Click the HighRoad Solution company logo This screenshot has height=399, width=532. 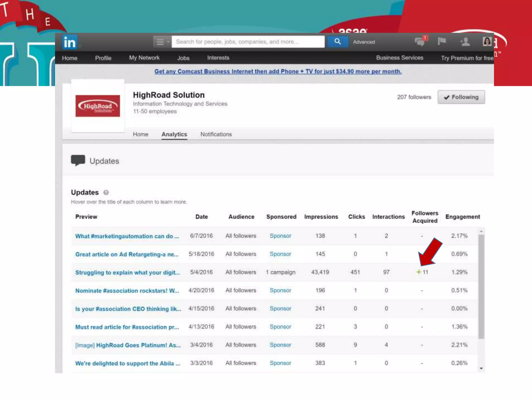[98, 106]
